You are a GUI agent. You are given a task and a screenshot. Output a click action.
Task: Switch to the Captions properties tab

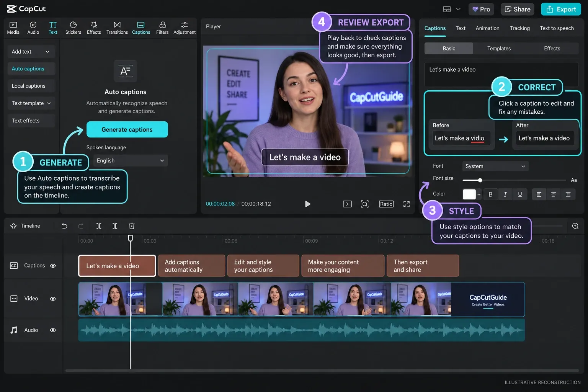[435, 28]
